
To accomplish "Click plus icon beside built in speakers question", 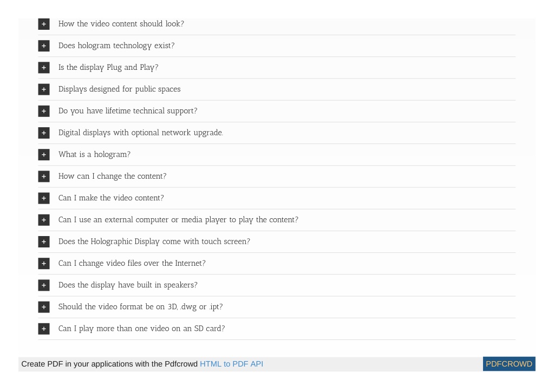I will click(44, 285).
